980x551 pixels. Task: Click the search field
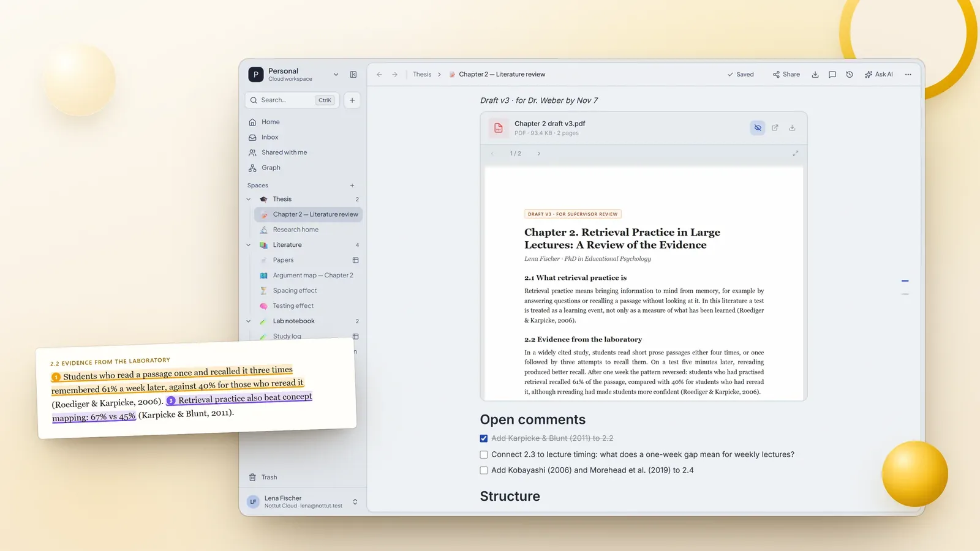coord(292,100)
